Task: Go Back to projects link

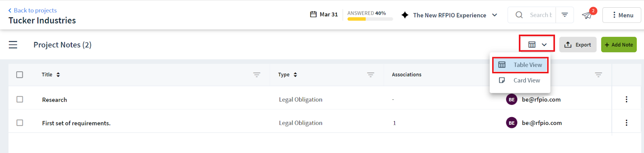Action: (x=33, y=10)
